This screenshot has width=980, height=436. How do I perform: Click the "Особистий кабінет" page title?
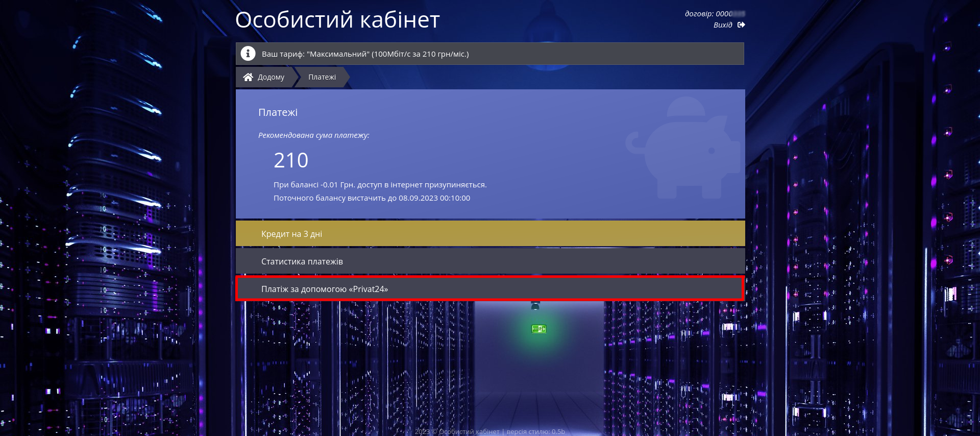click(x=337, y=20)
